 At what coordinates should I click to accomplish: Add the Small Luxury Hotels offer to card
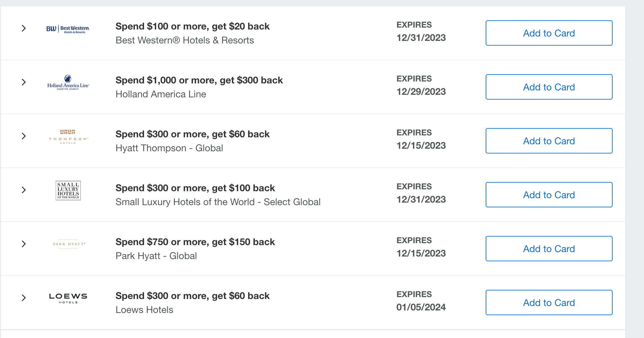click(549, 195)
